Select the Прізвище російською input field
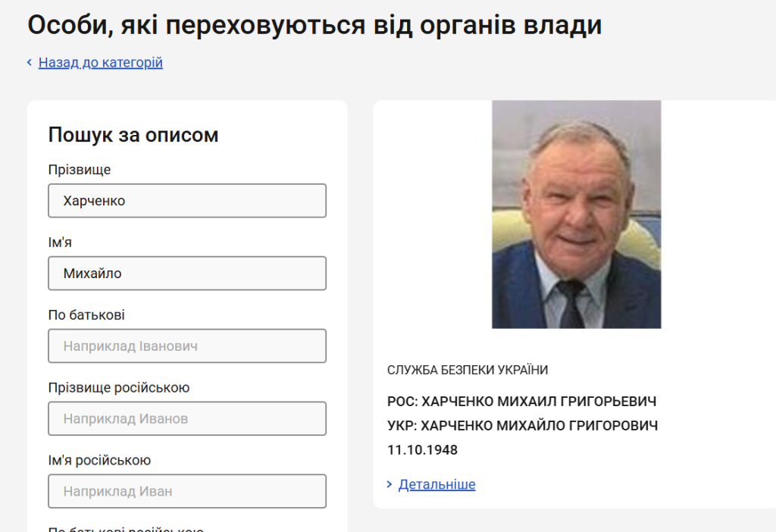 (187, 418)
